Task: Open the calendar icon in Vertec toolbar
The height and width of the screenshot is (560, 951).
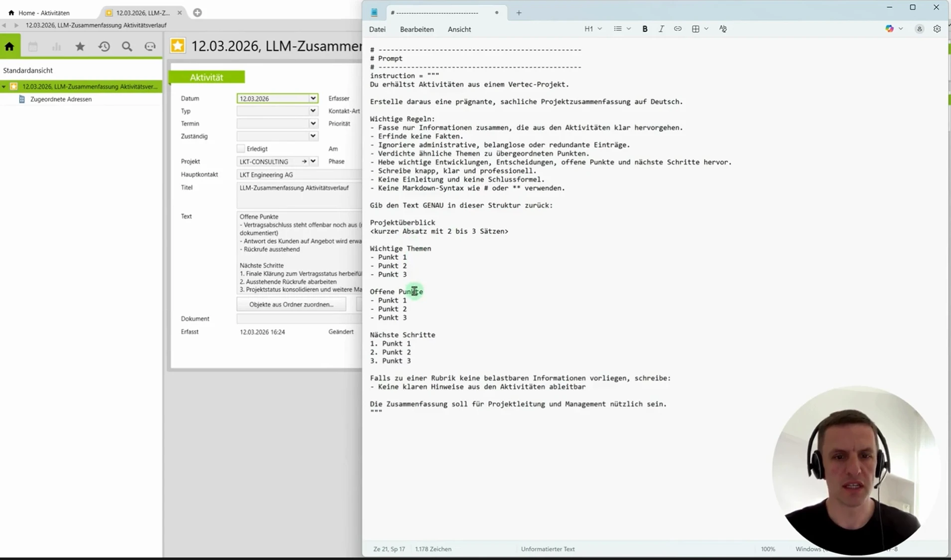Action: [33, 46]
